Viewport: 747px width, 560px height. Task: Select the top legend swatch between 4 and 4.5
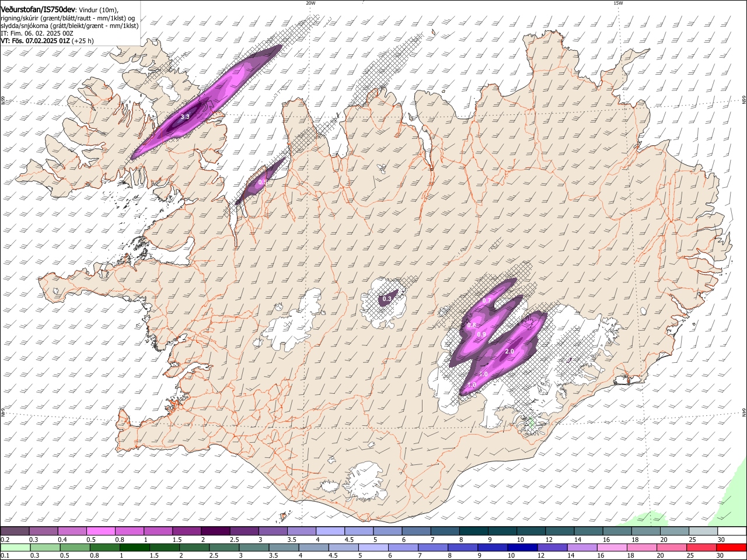point(330,531)
